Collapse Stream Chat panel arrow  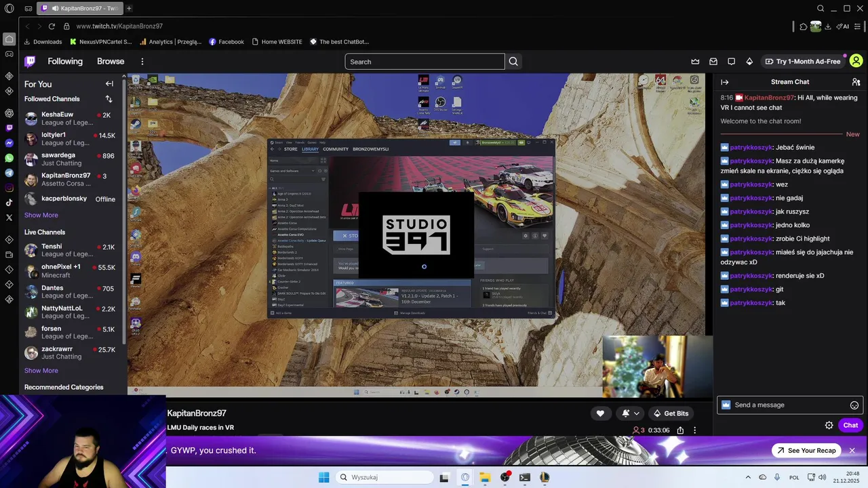click(x=724, y=82)
